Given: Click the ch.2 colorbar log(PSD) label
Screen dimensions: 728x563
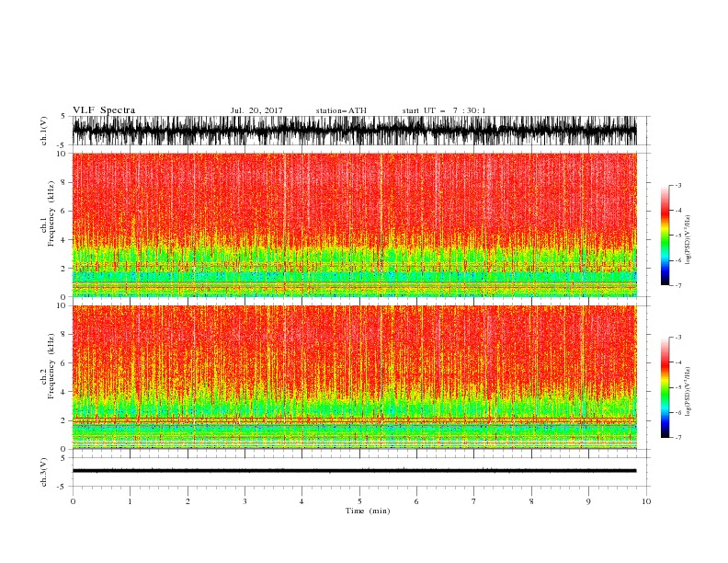Looking at the screenshot, I should (688, 392).
